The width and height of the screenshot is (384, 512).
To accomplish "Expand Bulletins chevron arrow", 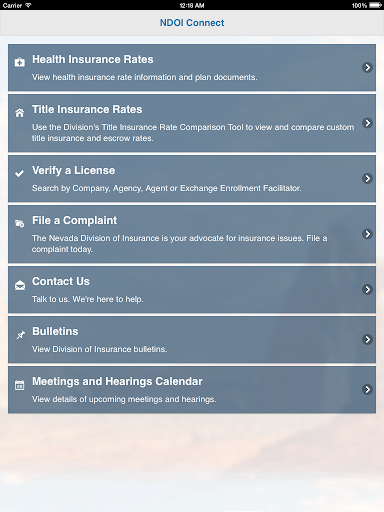I will (x=367, y=339).
